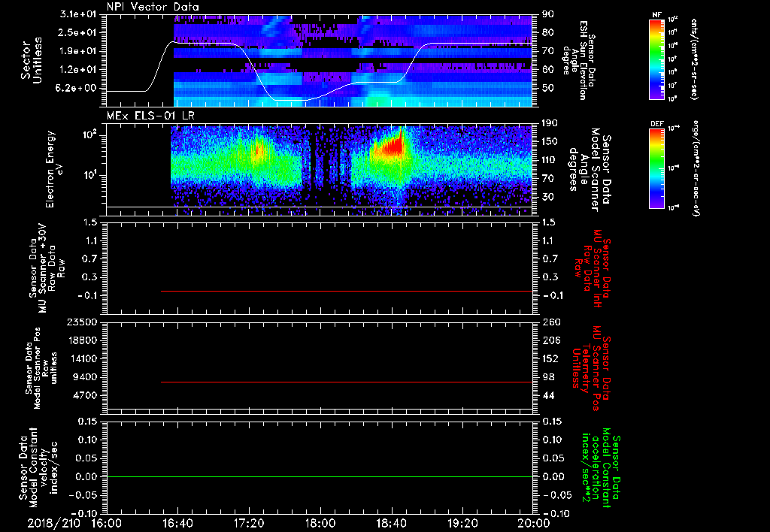770x532 pixels.
Task: Click the 'Electron Energy eV' axis title
Action: coord(56,169)
